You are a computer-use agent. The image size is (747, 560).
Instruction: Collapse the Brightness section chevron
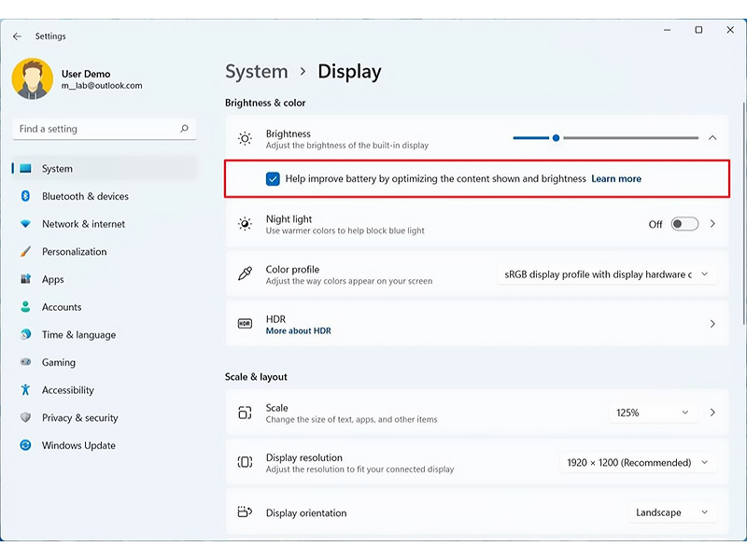click(712, 137)
